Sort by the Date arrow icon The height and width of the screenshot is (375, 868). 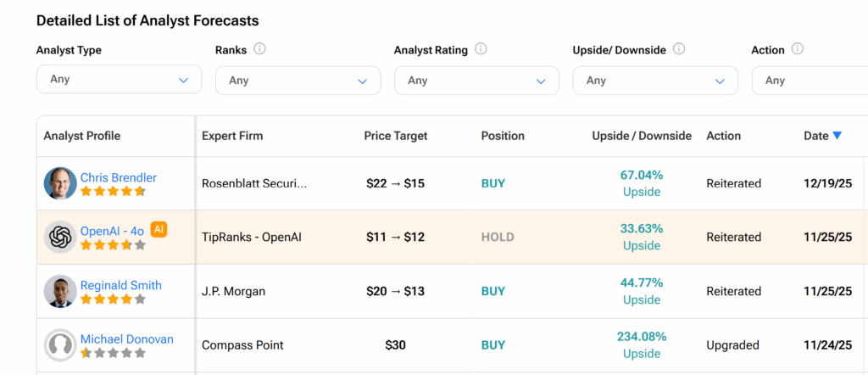837,136
